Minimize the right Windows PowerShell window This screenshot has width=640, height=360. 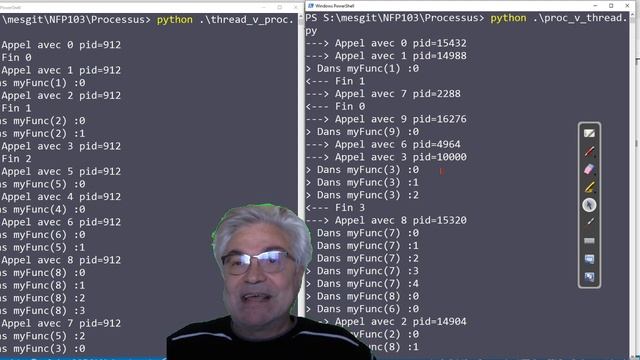tap(595, 6)
